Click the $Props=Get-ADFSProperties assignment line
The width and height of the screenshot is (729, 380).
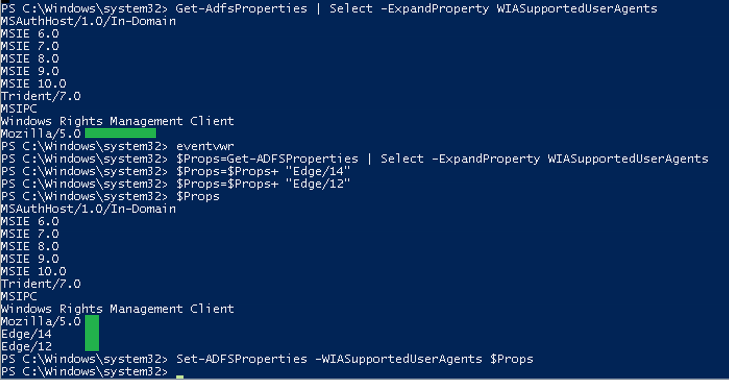(x=354, y=159)
